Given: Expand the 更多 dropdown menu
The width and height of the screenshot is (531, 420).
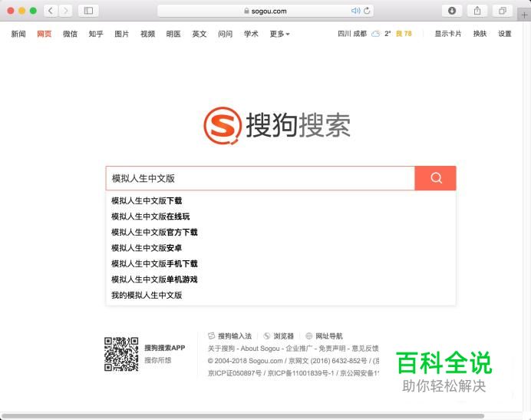Looking at the screenshot, I should pyautogui.click(x=279, y=34).
